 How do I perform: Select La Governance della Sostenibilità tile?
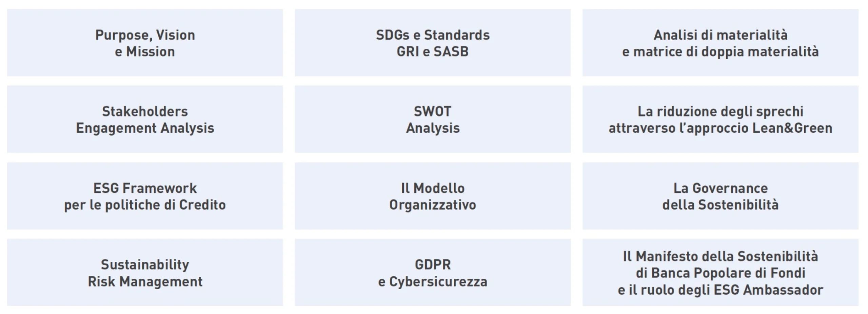pos(721,196)
